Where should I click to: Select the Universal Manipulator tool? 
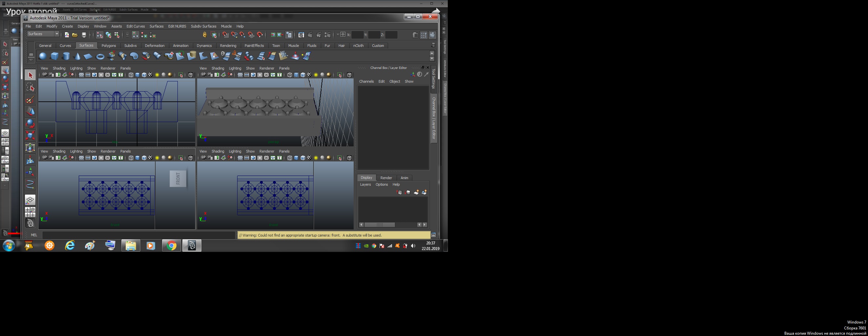30,148
